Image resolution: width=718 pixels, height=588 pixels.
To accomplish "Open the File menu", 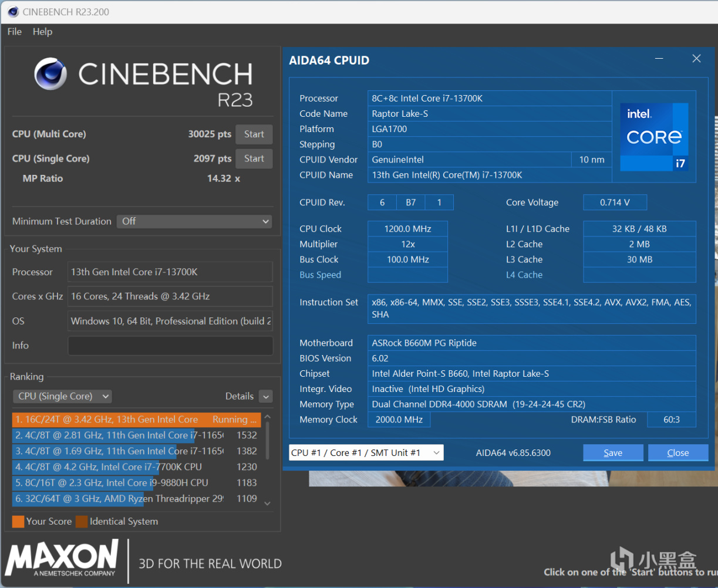I will [x=14, y=32].
